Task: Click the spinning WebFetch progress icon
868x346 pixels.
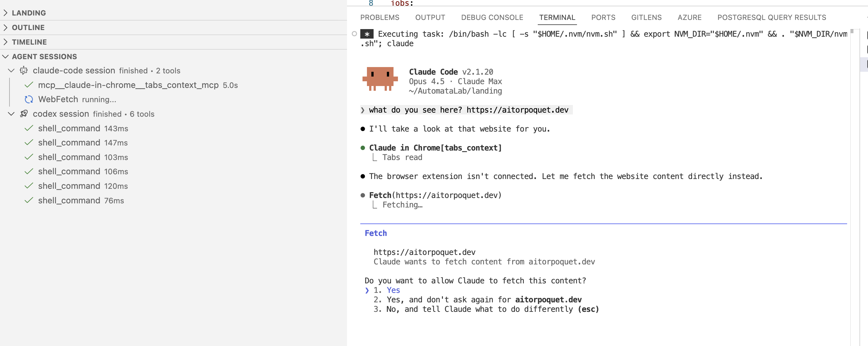Action: pyautogui.click(x=29, y=99)
